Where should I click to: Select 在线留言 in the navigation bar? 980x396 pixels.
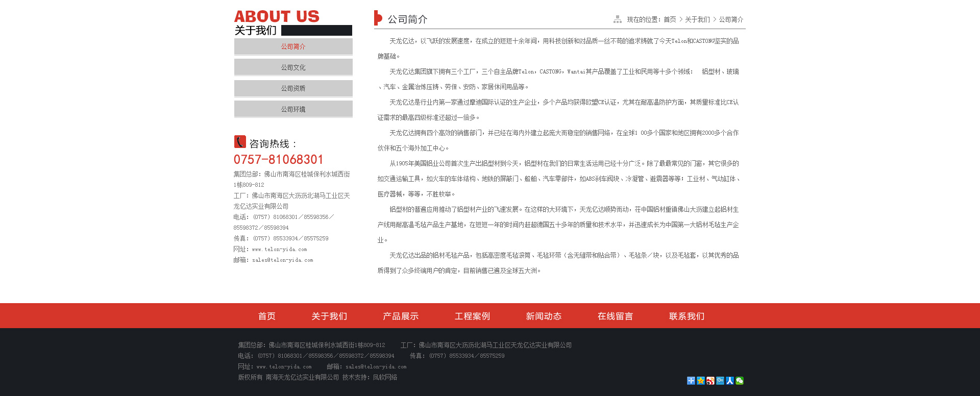click(615, 316)
